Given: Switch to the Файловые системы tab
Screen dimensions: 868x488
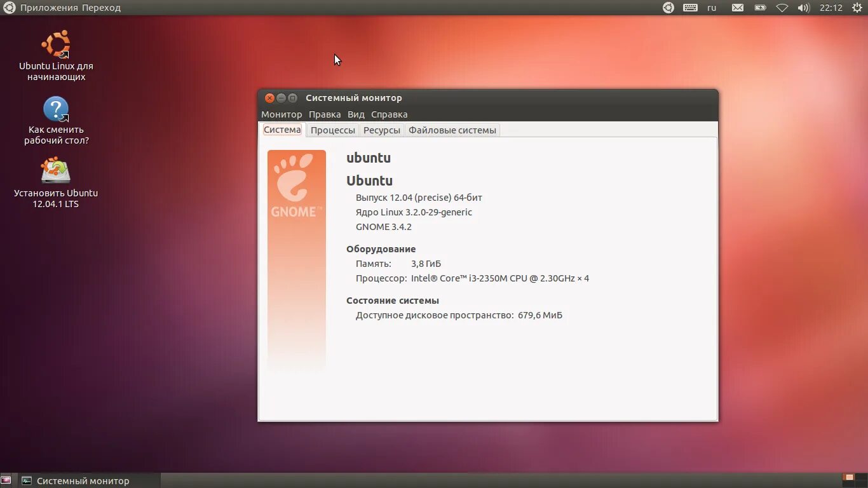Looking at the screenshot, I should (452, 130).
